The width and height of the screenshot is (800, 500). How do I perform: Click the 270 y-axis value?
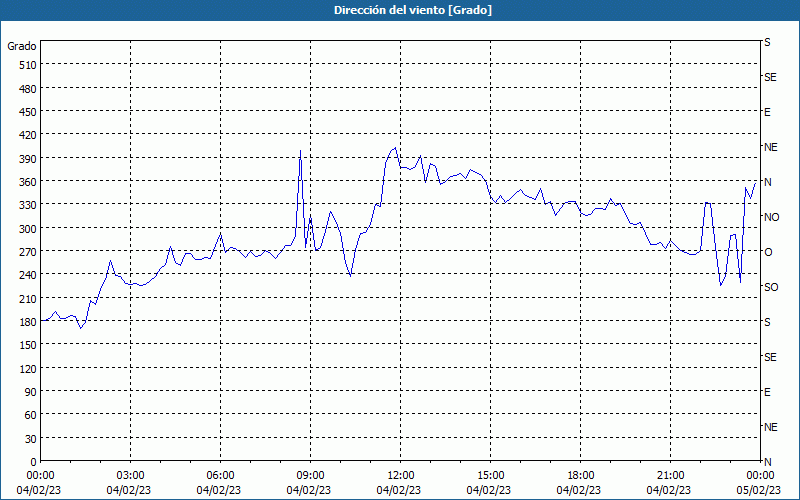click(28, 252)
